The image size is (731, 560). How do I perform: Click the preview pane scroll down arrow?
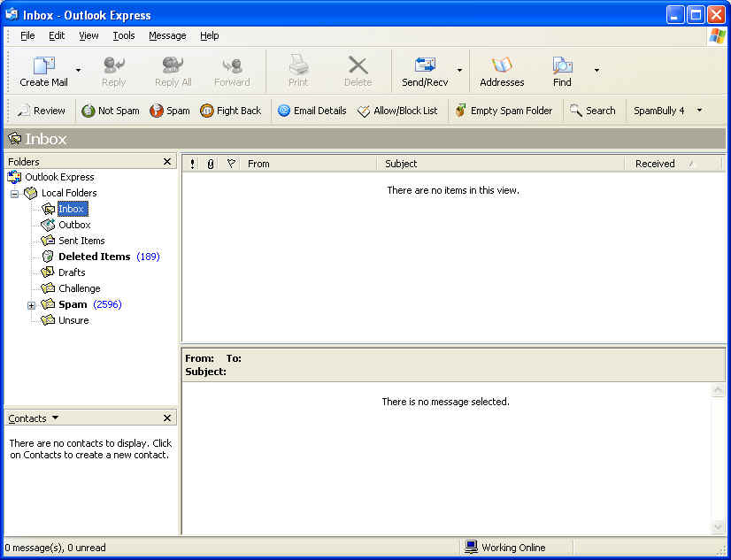coord(718,527)
